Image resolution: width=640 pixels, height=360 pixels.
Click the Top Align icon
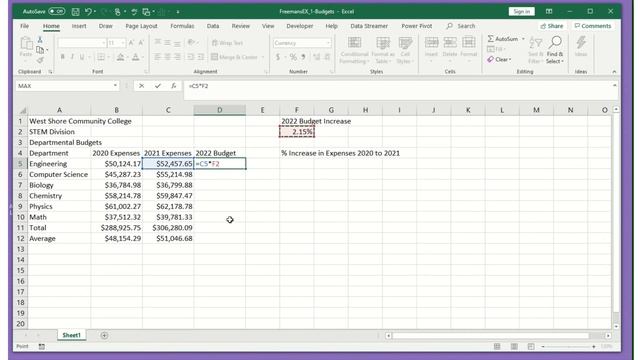click(158, 43)
